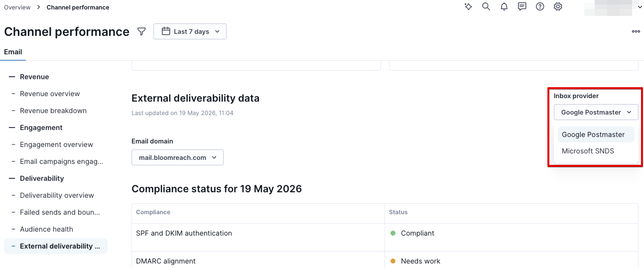Image resolution: width=644 pixels, height=268 pixels.
Task: Open the AI sparkle assistant icon
Action: tap(468, 7)
